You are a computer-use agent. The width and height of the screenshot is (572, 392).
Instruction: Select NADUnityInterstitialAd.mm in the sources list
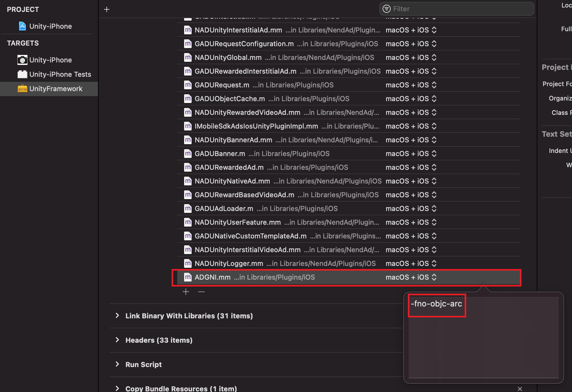[x=281, y=30]
